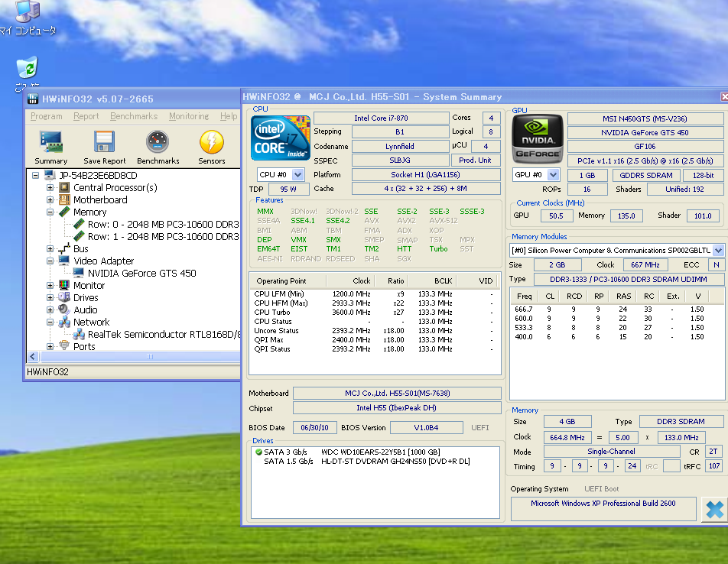This screenshot has height=564, width=728.
Task: Click the Freq column header in memory table
Action: point(524,296)
